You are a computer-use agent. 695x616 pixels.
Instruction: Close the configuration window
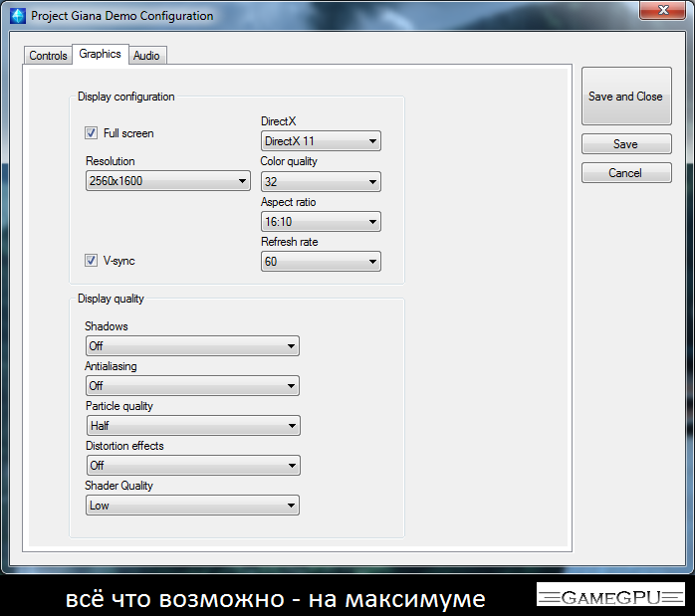point(663,11)
